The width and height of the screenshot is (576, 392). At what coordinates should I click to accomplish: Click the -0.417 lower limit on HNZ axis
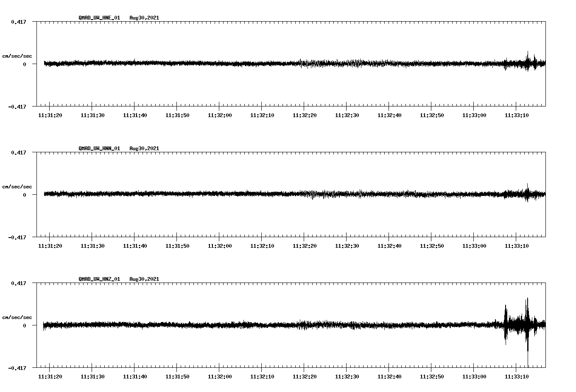click(x=17, y=368)
